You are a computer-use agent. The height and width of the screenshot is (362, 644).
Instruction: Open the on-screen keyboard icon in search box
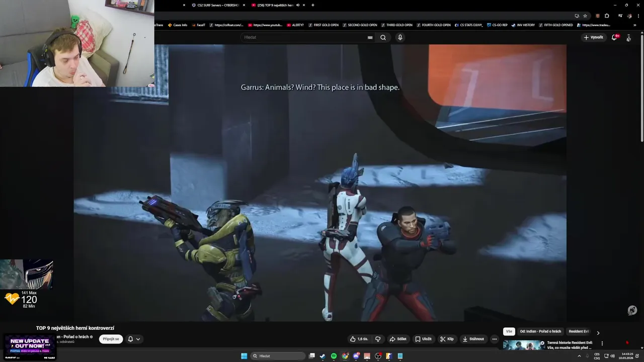click(370, 37)
